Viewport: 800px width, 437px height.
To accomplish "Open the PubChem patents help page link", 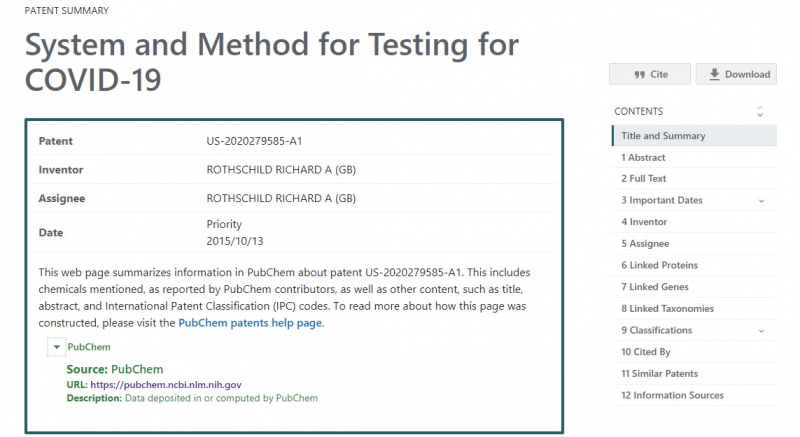I will click(250, 323).
